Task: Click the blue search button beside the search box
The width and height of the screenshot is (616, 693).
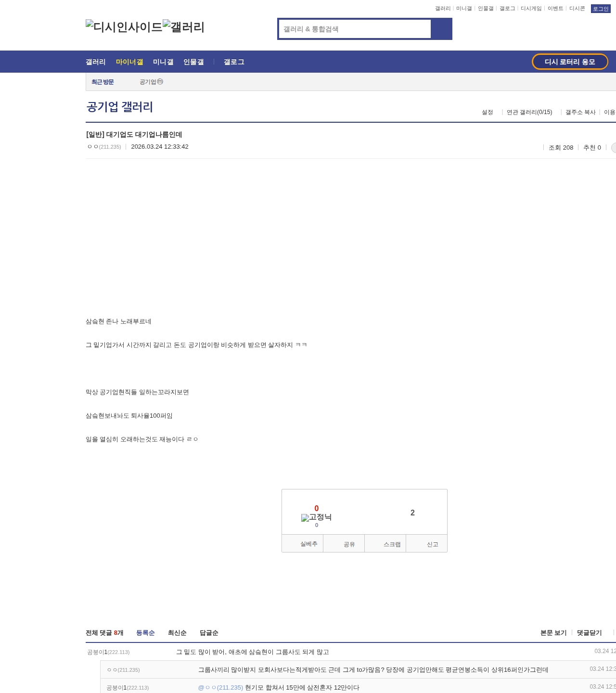Action: (441, 29)
